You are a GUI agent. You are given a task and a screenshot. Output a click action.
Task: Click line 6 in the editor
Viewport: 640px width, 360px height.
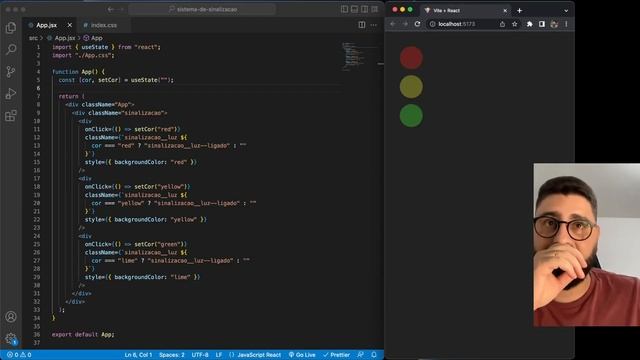coord(196,88)
